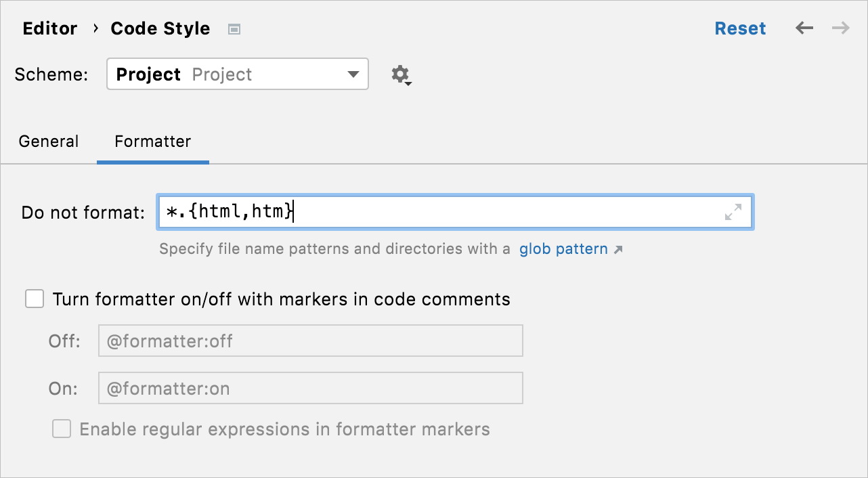Enable regular expressions in formatter markers
This screenshot has height=478, width=868.
tap(61, 429)
